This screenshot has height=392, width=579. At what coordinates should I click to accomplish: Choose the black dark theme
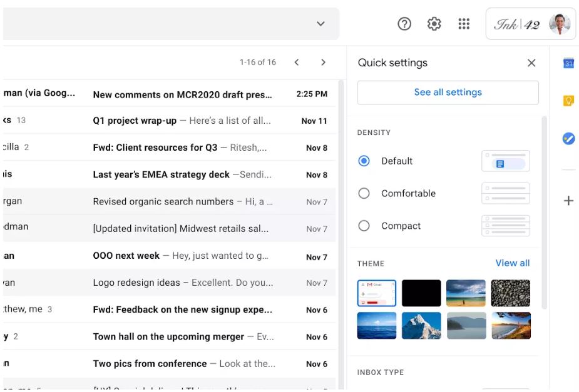pos(421,293)
